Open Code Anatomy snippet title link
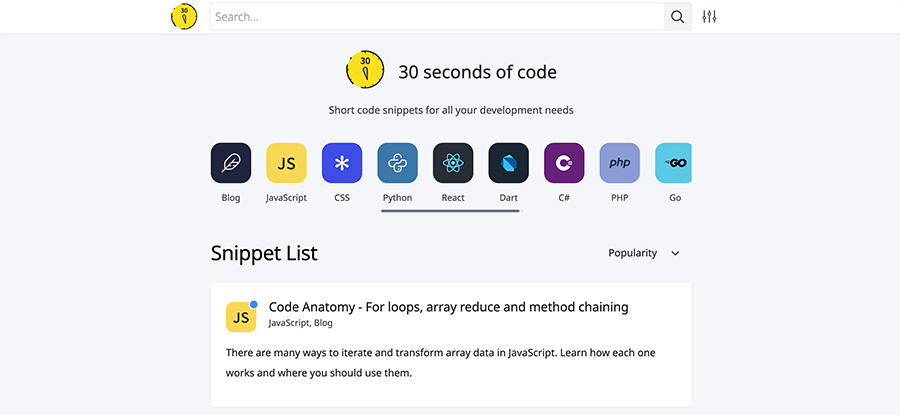Image resolution: width=900 pixels, height=415 pixels. pos(449,307)
